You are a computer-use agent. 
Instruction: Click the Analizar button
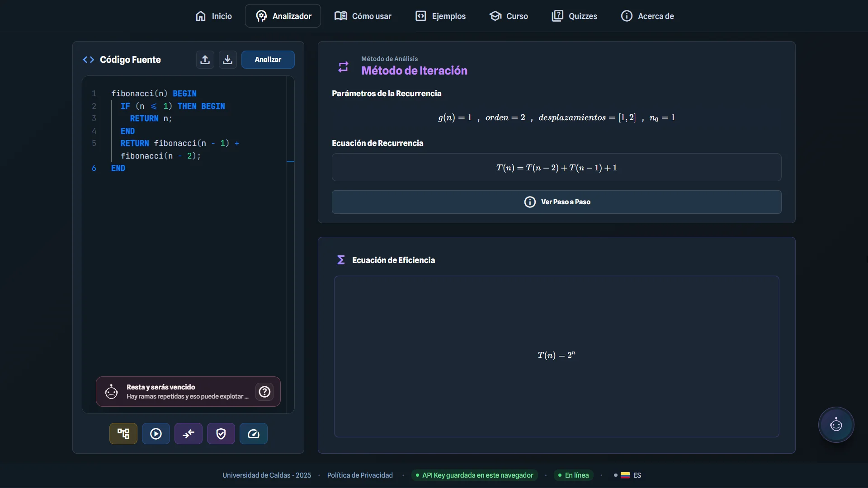tap(268, 60)
